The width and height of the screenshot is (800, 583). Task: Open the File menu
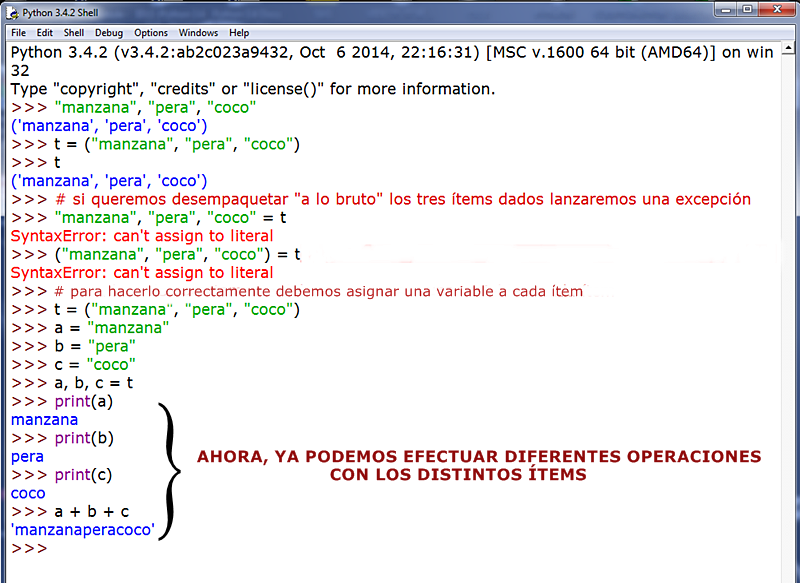click(x=18, y=32)
